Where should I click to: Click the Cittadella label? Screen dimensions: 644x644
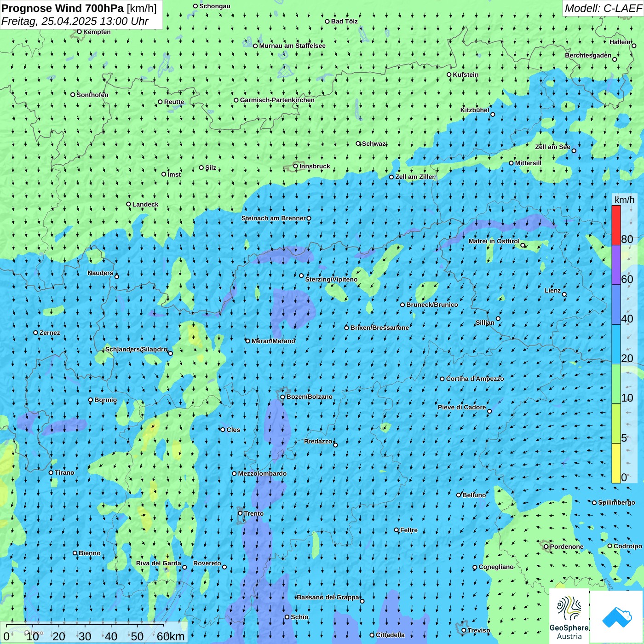[x=390, y=635]
